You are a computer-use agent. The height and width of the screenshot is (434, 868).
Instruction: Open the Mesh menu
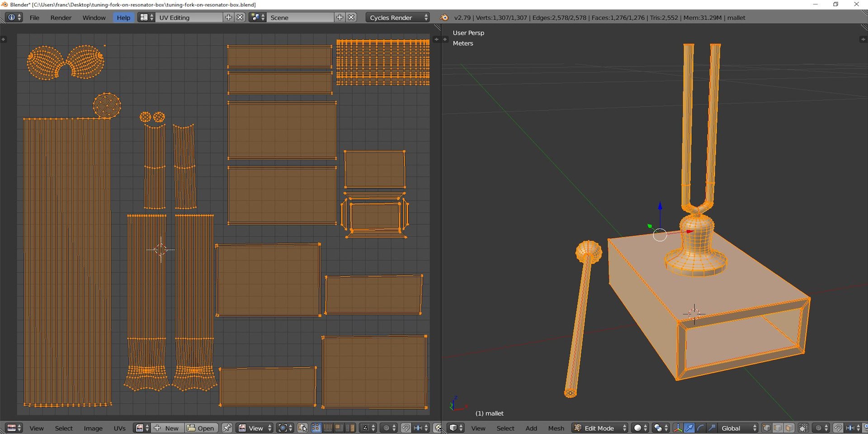(x=556, y=428)
